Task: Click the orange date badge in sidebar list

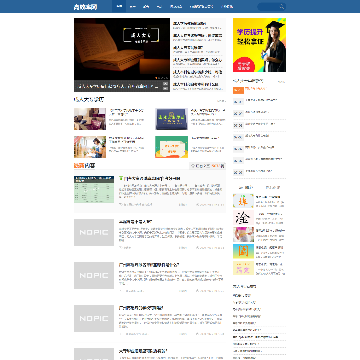Action: pos(238,90)
